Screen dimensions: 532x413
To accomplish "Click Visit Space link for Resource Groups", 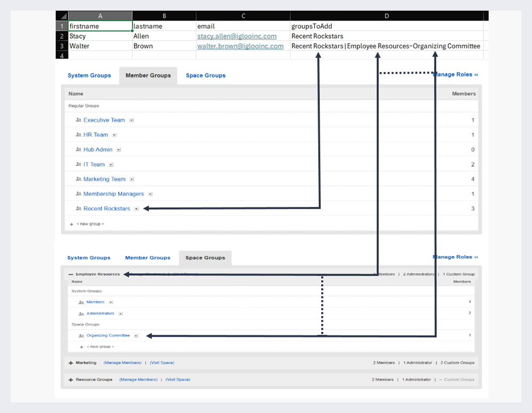I will [178, 380].
